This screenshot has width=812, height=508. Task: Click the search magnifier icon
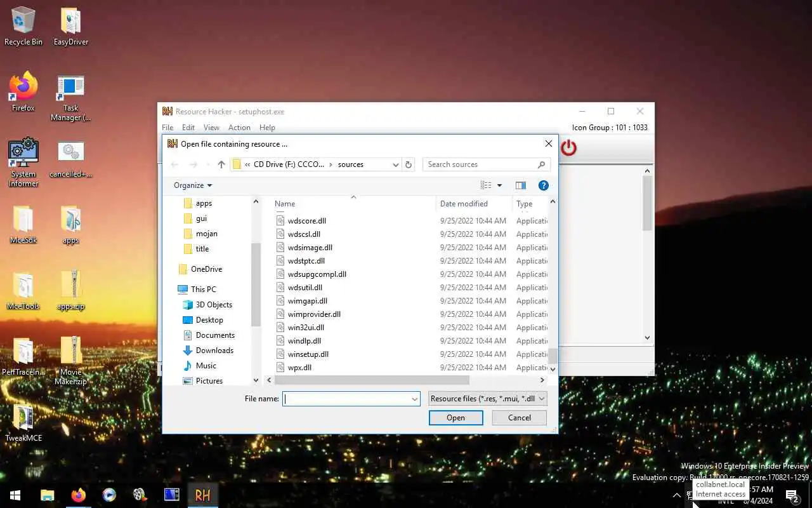[541, 164]
